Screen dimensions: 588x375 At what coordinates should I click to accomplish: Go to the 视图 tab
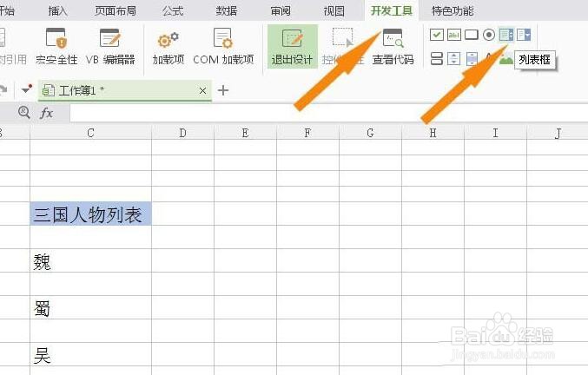coord(334,11)
